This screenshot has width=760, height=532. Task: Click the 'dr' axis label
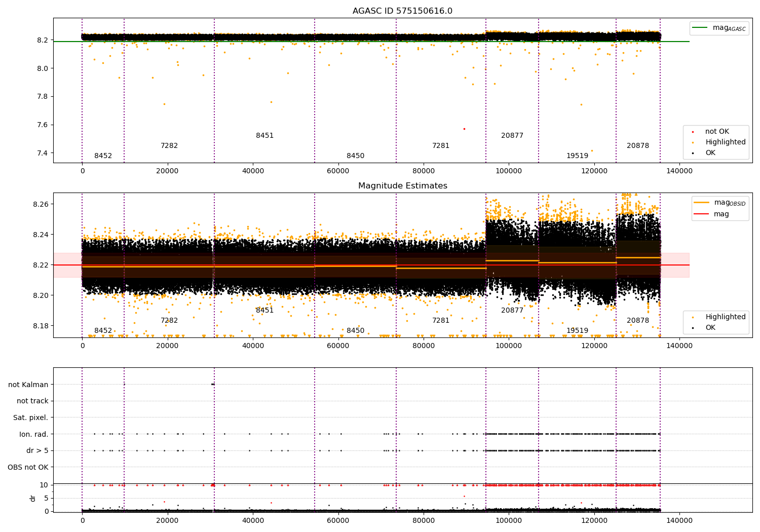coord(32,498)
